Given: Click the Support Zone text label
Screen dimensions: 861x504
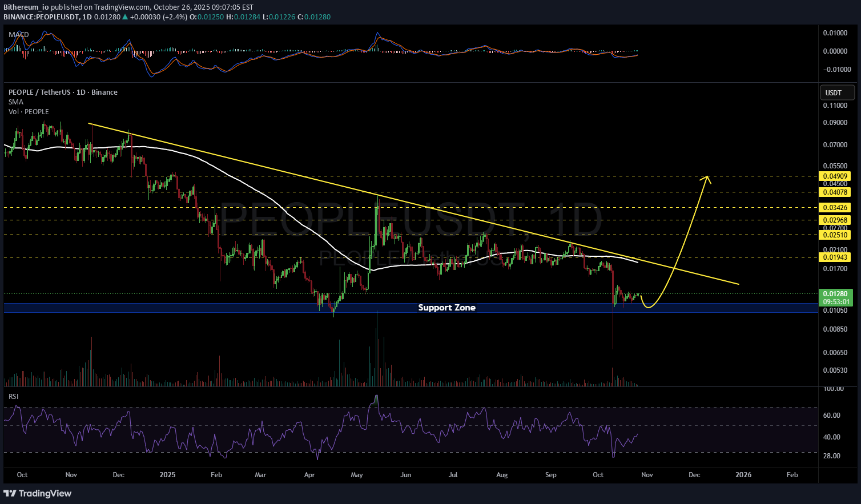Looking at the screenshot, I should [x=446, y=308].
